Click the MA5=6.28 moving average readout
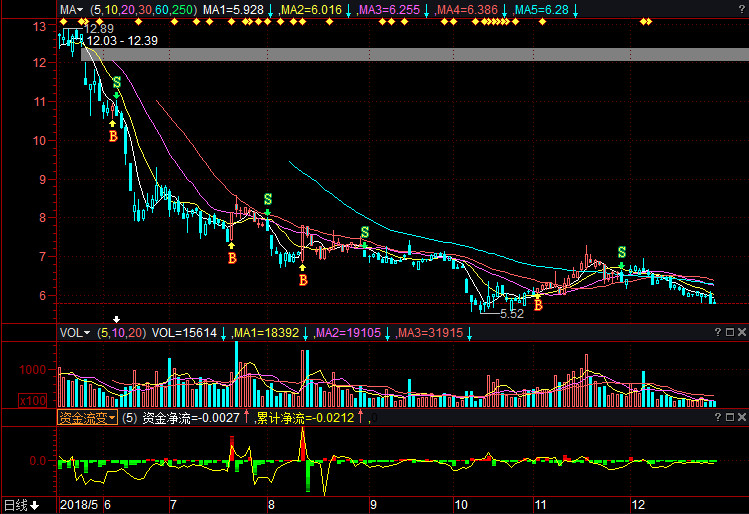Screen dimensions: 749x514 coord(541,9)
